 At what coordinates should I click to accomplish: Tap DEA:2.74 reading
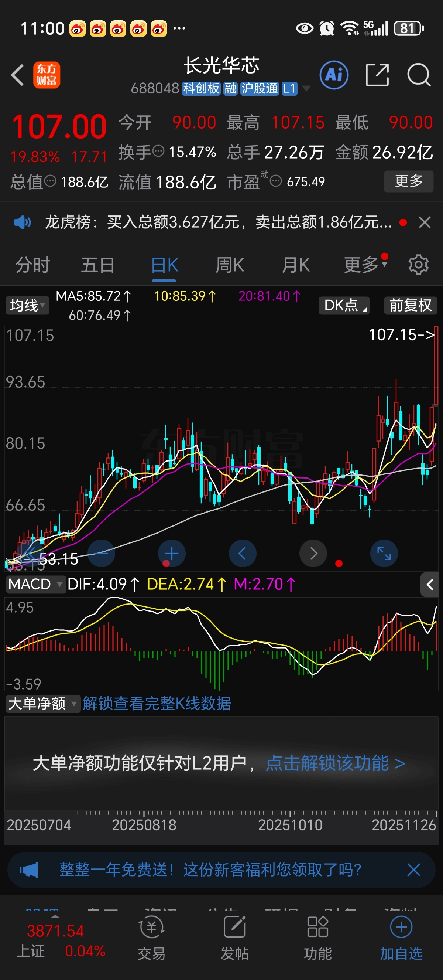(x=186, y=584)
